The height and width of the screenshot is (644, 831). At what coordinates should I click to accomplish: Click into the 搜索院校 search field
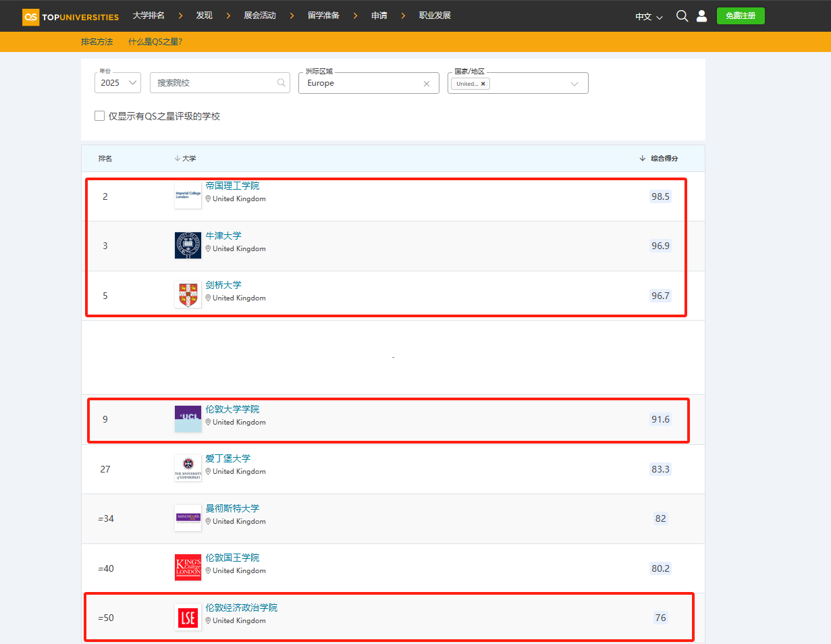(213, 83)
